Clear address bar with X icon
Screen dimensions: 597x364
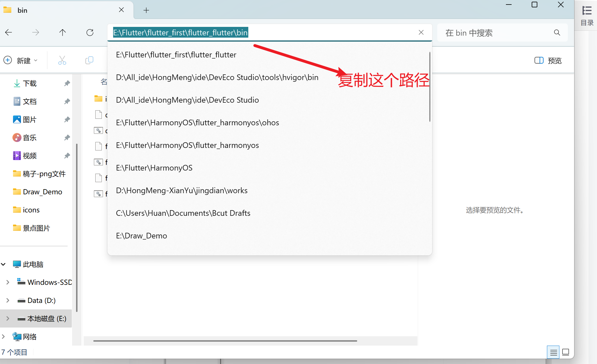click(421, 33)
